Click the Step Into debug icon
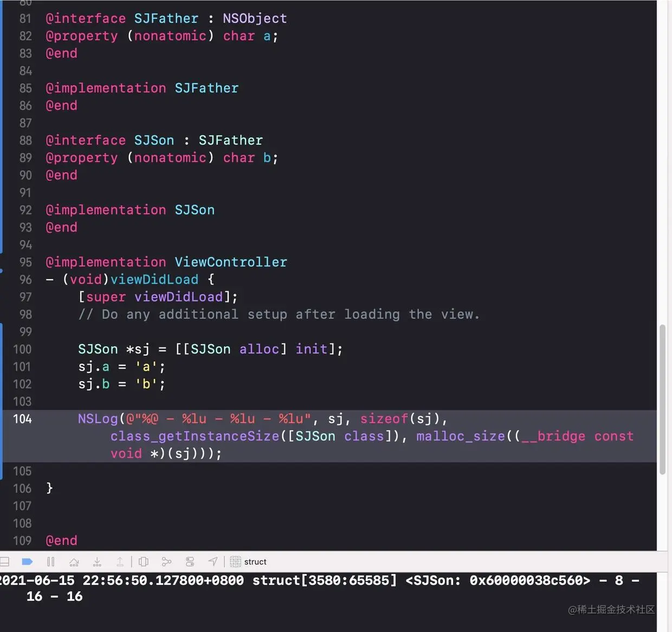Viewport: 672px width, 632px height. [97, 562]
